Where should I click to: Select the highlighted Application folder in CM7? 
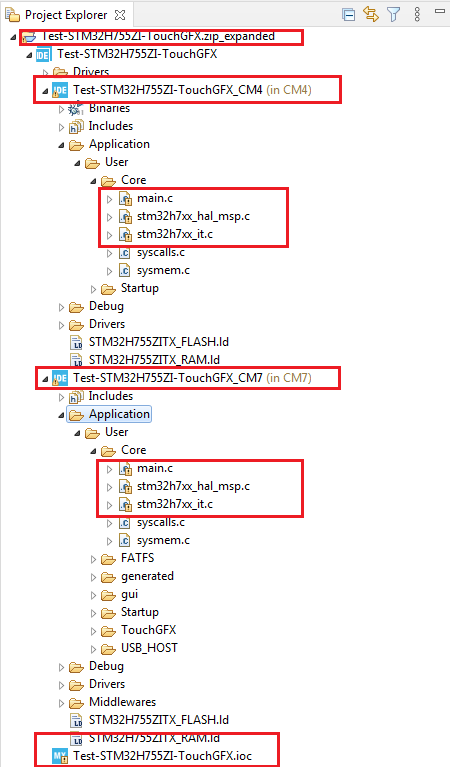click(119, 414)
